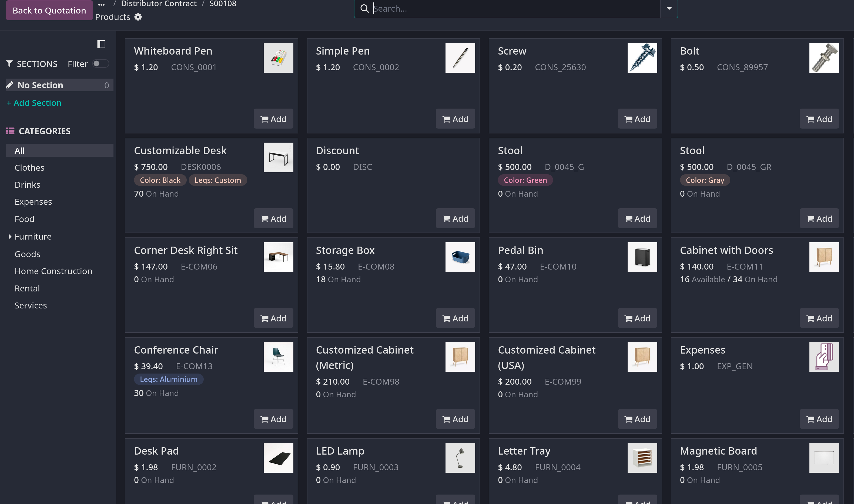Open the search options dropdown arrow
The width and height of the screenshot is (854, 504).
tap(669, 8)
